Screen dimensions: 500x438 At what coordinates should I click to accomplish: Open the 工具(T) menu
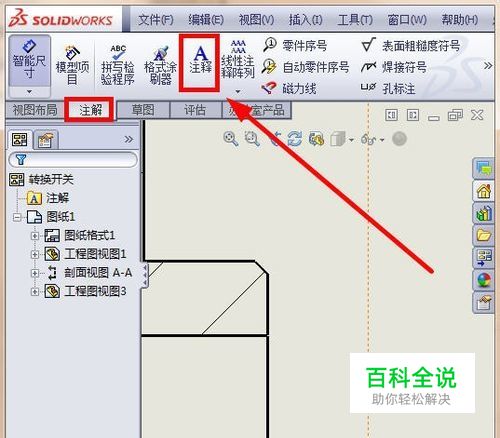(x=355, y=20)
